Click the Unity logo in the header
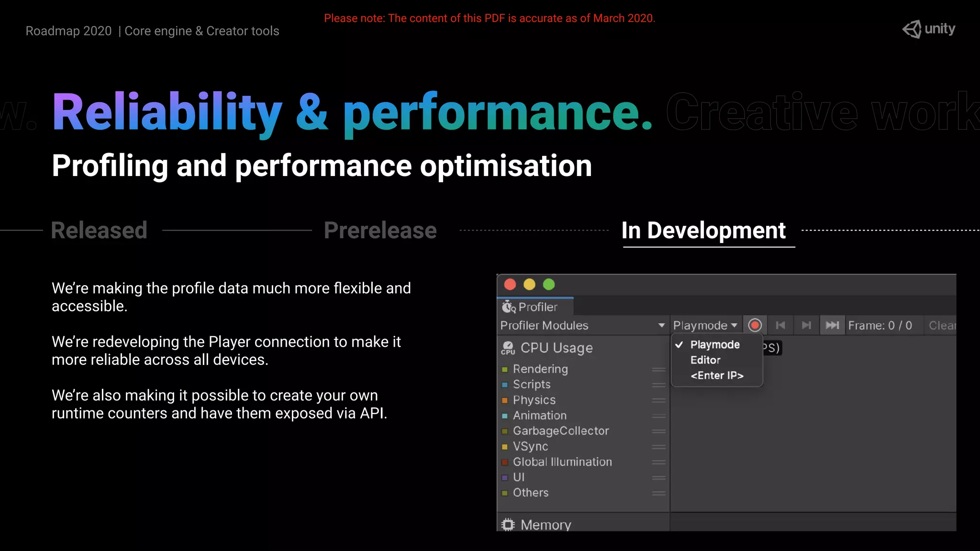The height and width of the screenshot is (551, 980). pos(929,29)
